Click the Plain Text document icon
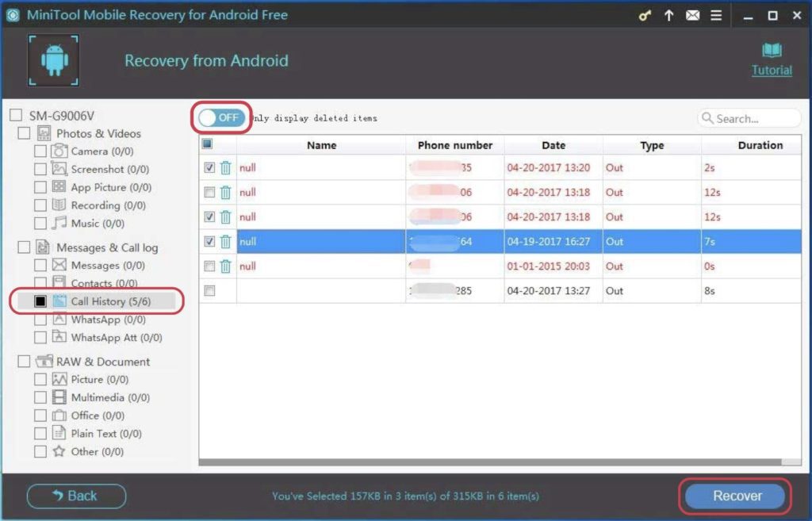The width and height of the screenshot is (812, 521). 59,433
